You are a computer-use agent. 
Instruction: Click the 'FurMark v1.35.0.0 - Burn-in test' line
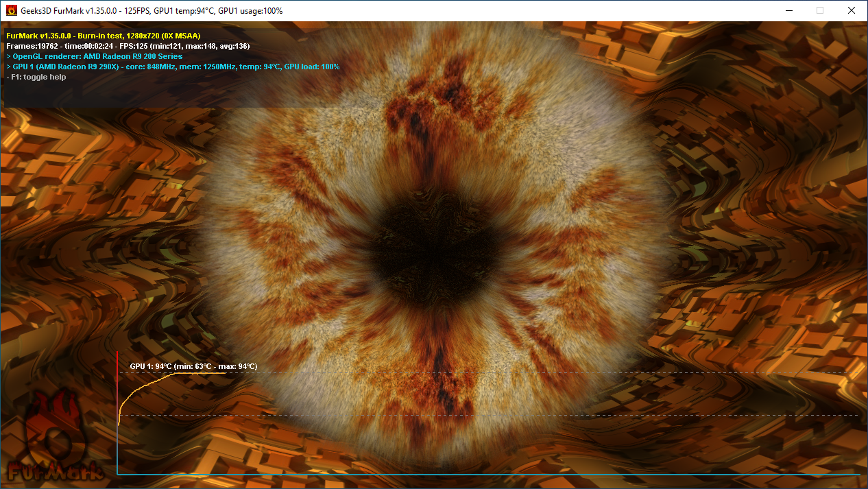click(103, 35)
